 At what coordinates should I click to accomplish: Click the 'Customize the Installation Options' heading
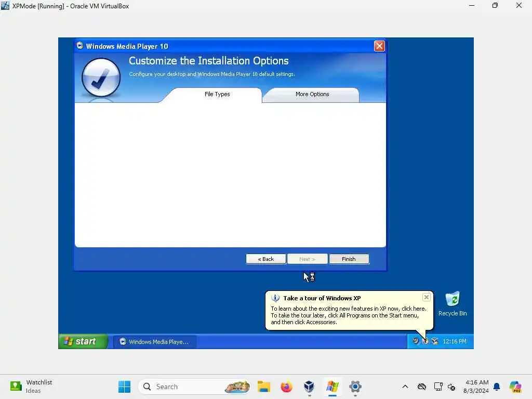pos(209,61)
